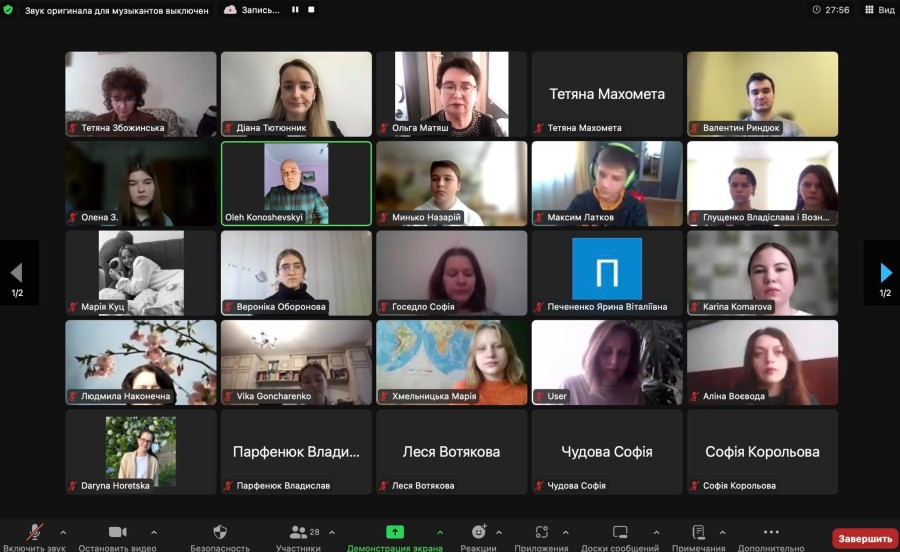Expand screen share options arrow

[440, 532]
